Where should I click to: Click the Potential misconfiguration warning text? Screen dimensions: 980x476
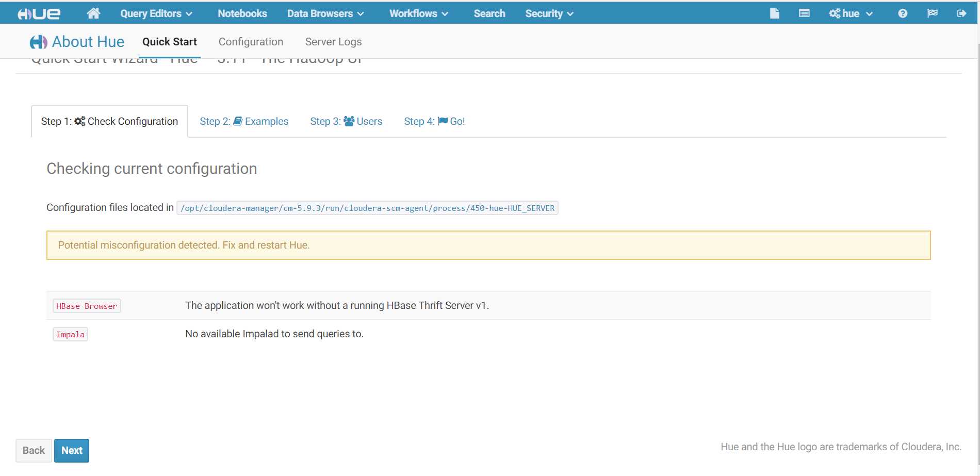[184, 245]
